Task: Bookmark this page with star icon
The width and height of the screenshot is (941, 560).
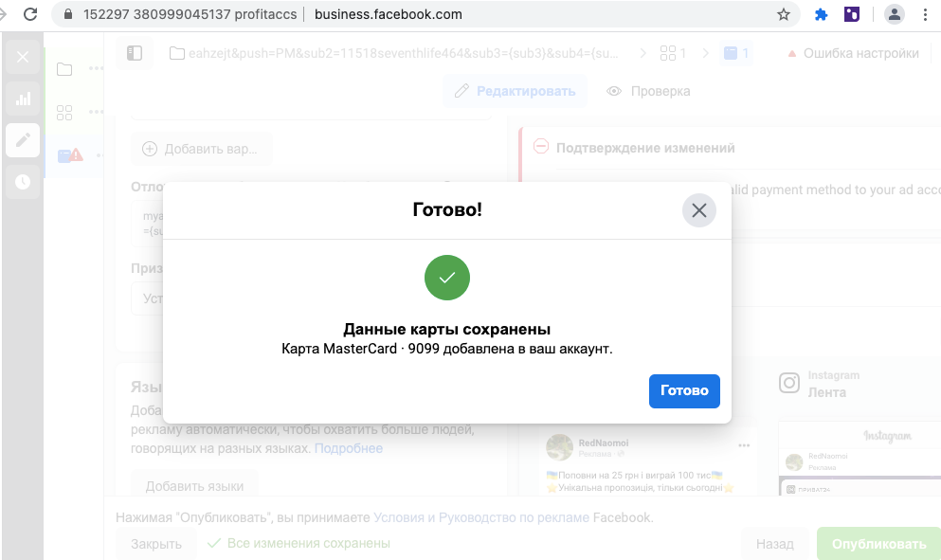Action: [x=783, y=14]
